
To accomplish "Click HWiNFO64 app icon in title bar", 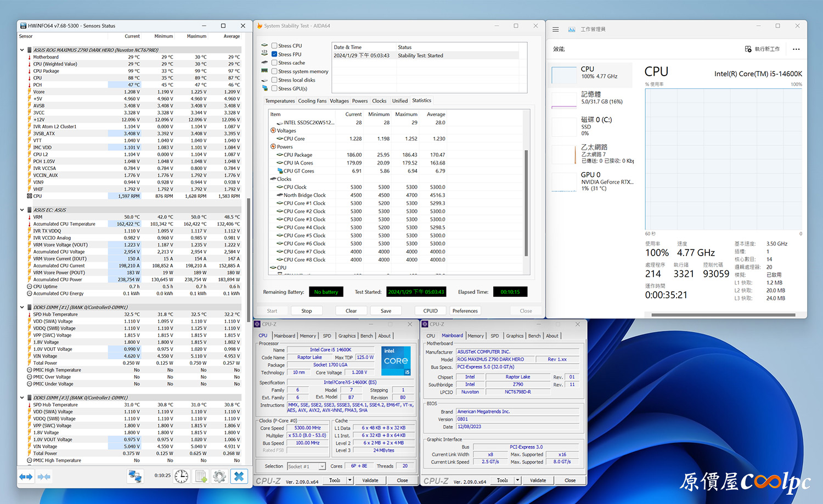I will [23, 26].
